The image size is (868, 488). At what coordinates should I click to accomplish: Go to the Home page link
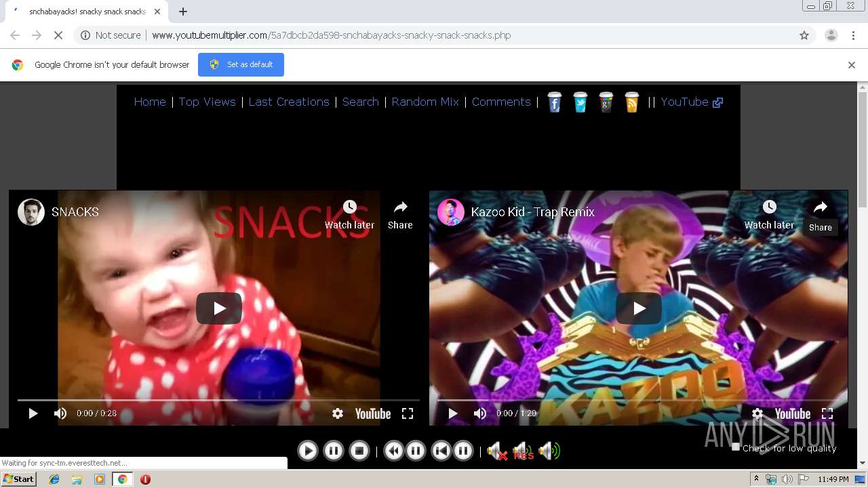pyautogui.click(x=150, y=102)
